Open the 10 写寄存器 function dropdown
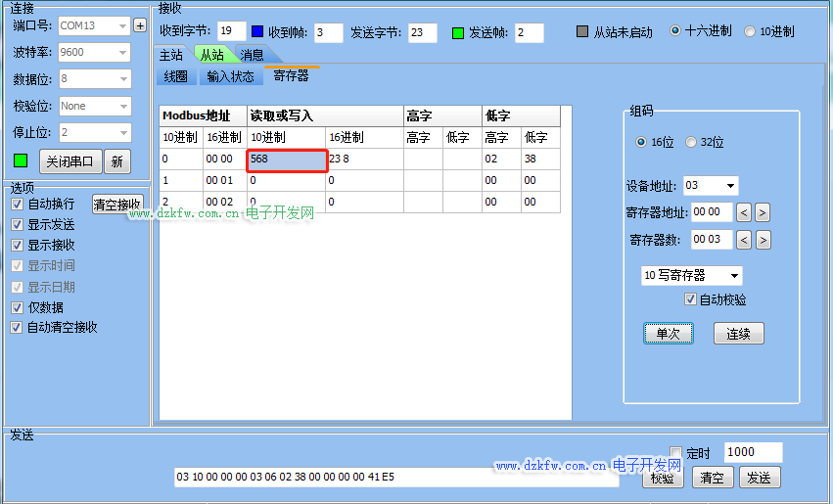Viewport: 833px width, 504px height. click(734, 276)
